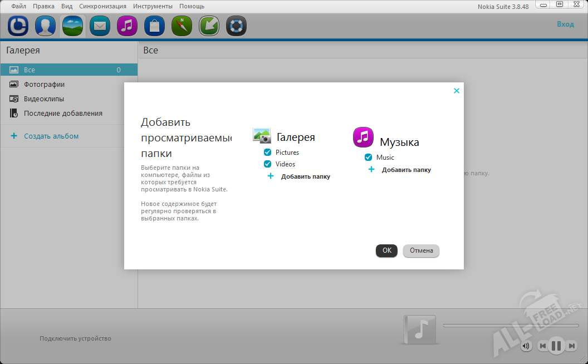Open the Инструменты menu
This screenshot has height=364, width=588.
tap(153, 6)
